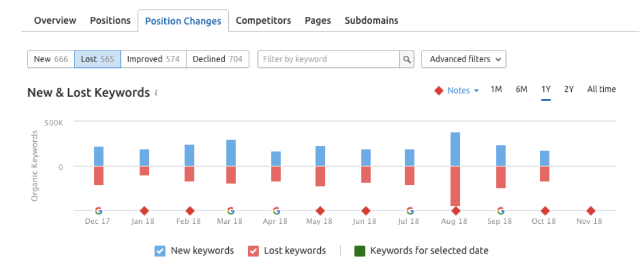The image size is (644, 279).
Task: Click the Filter by keyword input field
Action: pos(328,59)
